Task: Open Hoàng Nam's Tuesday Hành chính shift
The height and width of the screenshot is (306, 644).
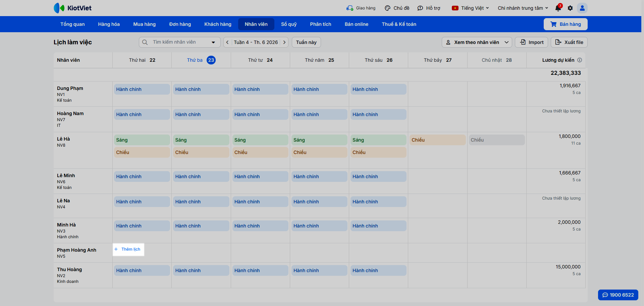Action: [x=201, y=114]
